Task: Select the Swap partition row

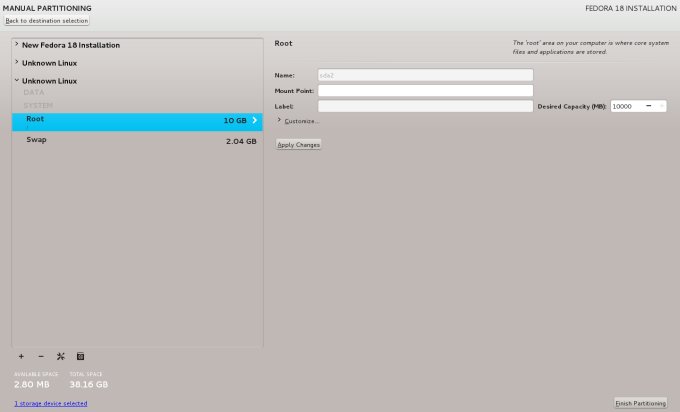Action: 137,141
